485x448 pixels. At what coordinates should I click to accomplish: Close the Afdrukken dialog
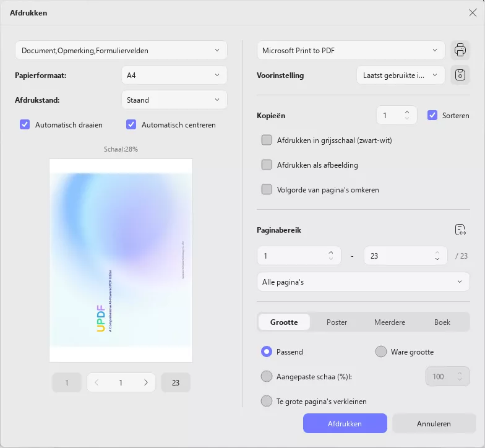473,12
